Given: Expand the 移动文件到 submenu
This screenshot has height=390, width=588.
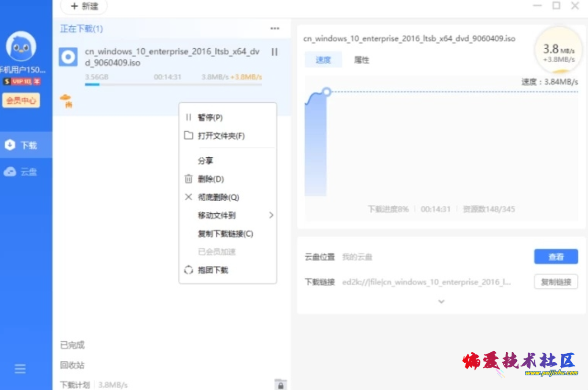Looking at the screenshot, I should point(228,216).
